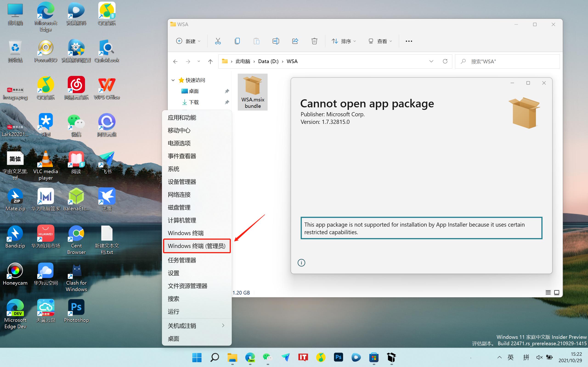Unpin 桌面 from 快速访问
The image size is (588, 367).
[x=227, y=91]
